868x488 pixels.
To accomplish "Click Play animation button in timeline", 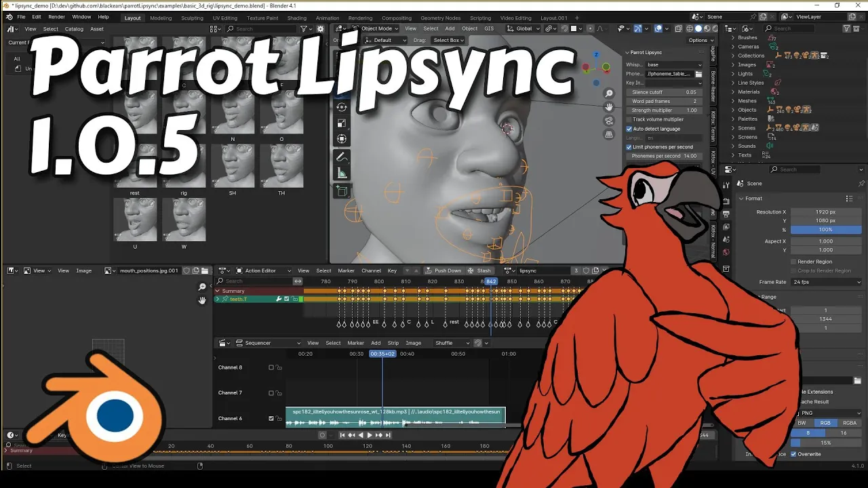I will point(370,435).
